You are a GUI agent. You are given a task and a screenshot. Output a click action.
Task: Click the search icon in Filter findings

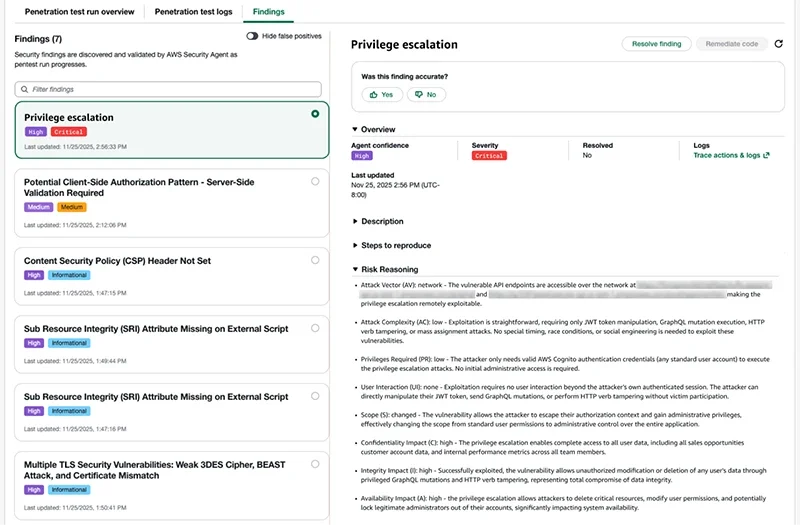click(x=24, y=89)
